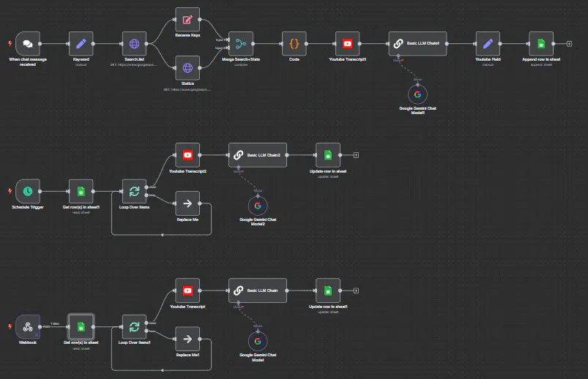Select the Loop Over Items node

click(x=134, y=191)
